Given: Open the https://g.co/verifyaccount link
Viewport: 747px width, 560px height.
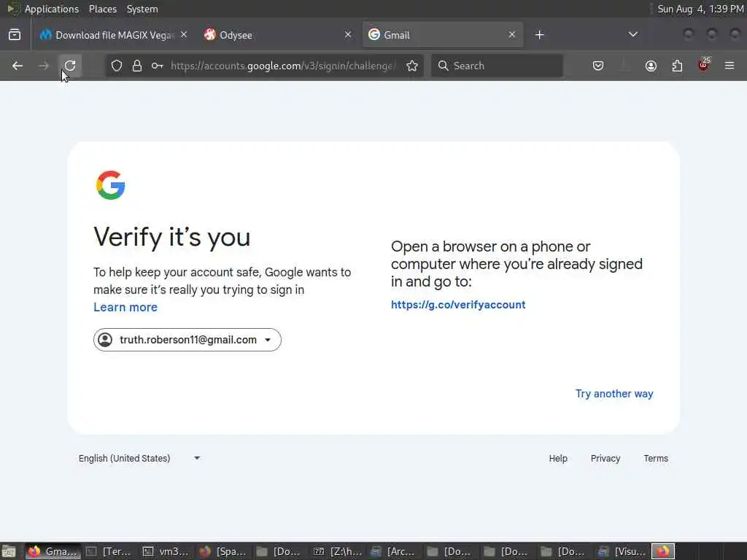Looking at the screenshot, I should tap(458, 305).
